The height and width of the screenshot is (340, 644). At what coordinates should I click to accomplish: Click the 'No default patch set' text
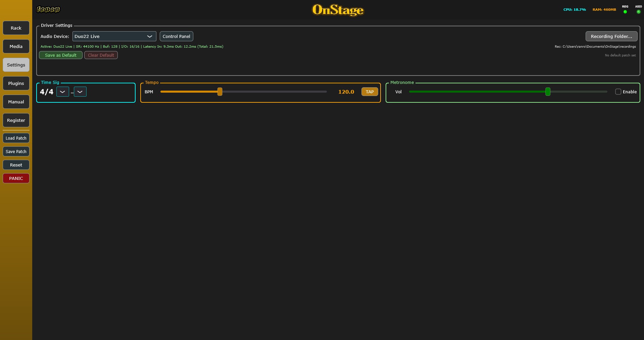(620, 55)
